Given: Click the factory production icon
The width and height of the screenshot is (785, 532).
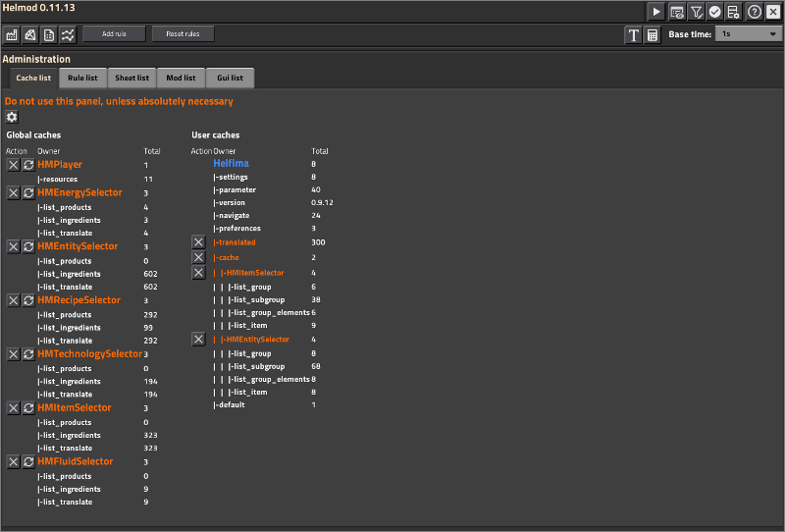Looking at the screenshot, I should (13, 34).
